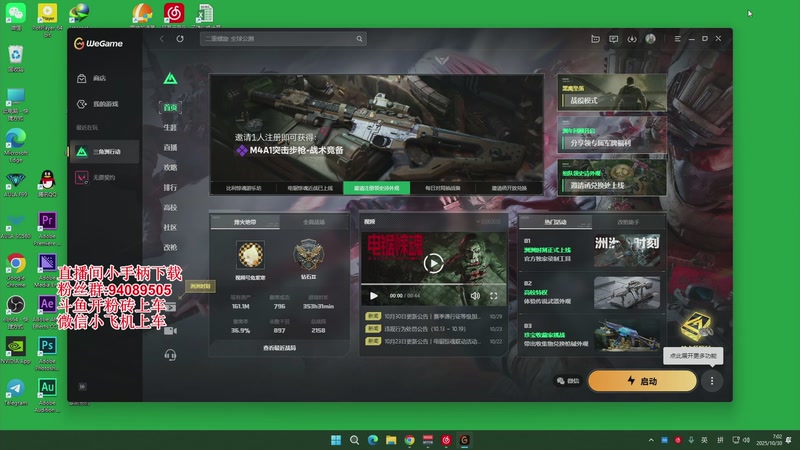Collapse the left sidebar with bottom arrow
Image resolution: width=800 pixels, height=450 pixels.
pyautogui.click(x=82, y=387)
